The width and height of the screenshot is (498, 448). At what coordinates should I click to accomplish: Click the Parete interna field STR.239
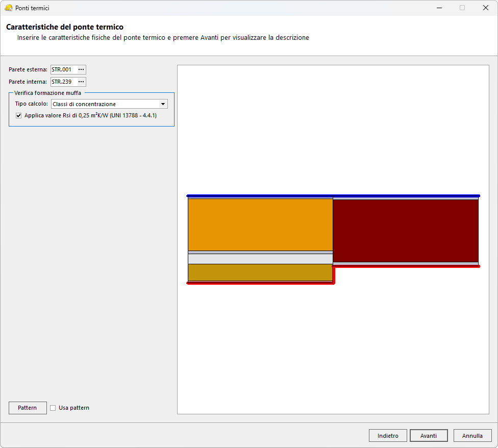click(x=63, y=82)
